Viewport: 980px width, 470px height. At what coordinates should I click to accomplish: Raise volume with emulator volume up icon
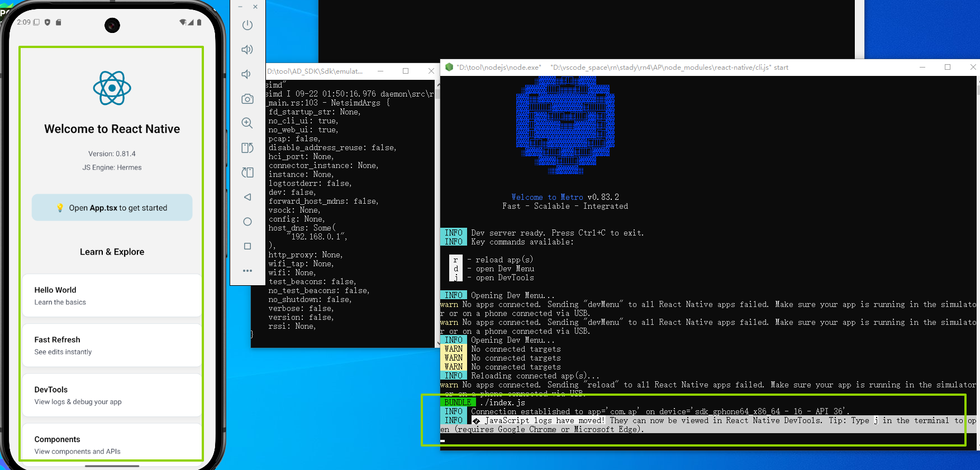click(x=247, y=50)
